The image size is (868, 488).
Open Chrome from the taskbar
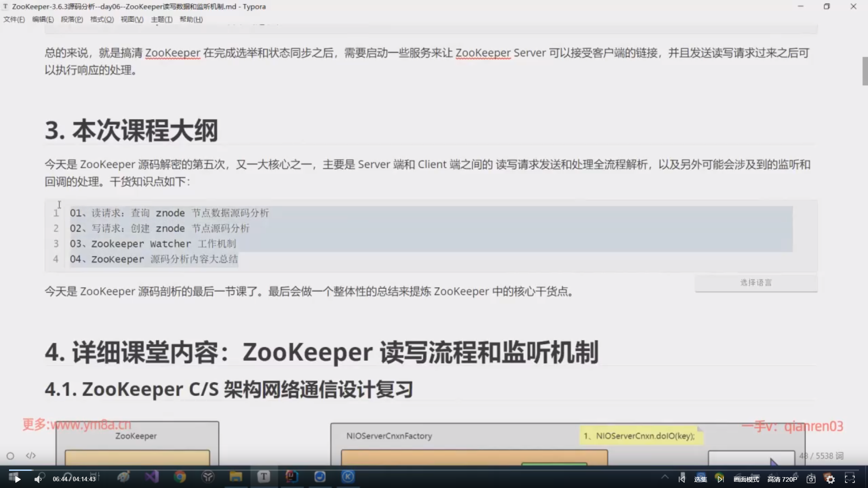(x=180, y=477)
